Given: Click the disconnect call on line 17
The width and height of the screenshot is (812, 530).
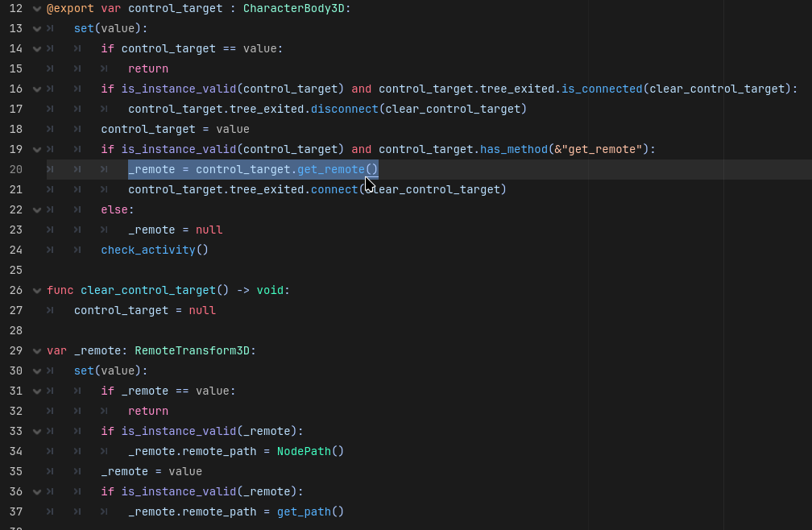Looking at the screenshot, I should pyautogui.click(x=345, y=109).
